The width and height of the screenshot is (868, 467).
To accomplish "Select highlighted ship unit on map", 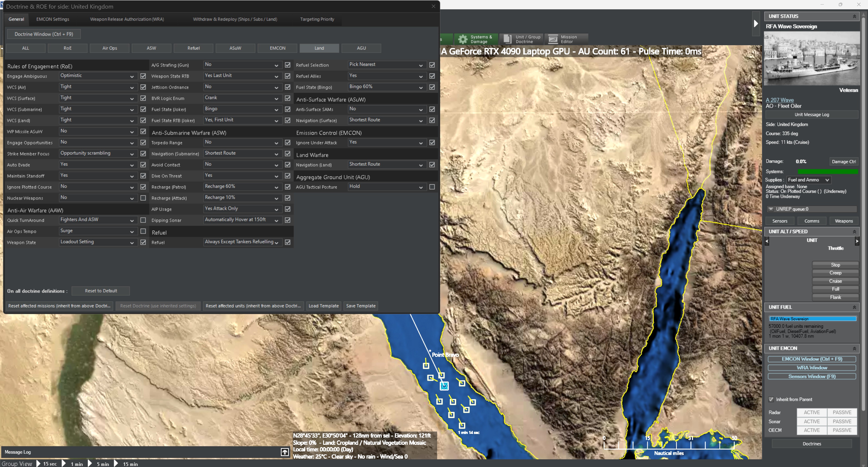I will [444, 386].
